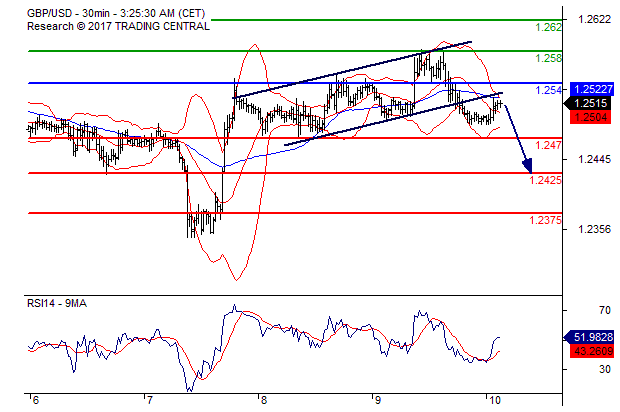The image size is (620, 412).
Task: Click date 10 on the time axis
Action: (494, 401)
